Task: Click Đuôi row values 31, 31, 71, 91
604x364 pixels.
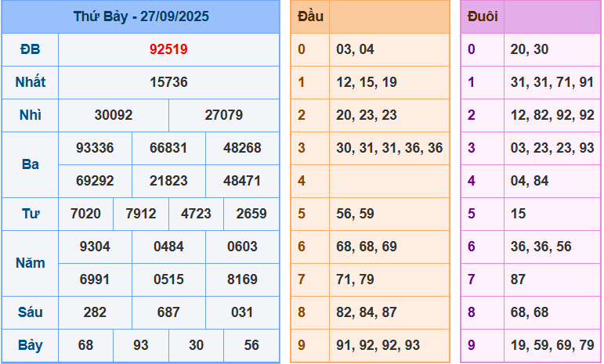Action: 552,82
